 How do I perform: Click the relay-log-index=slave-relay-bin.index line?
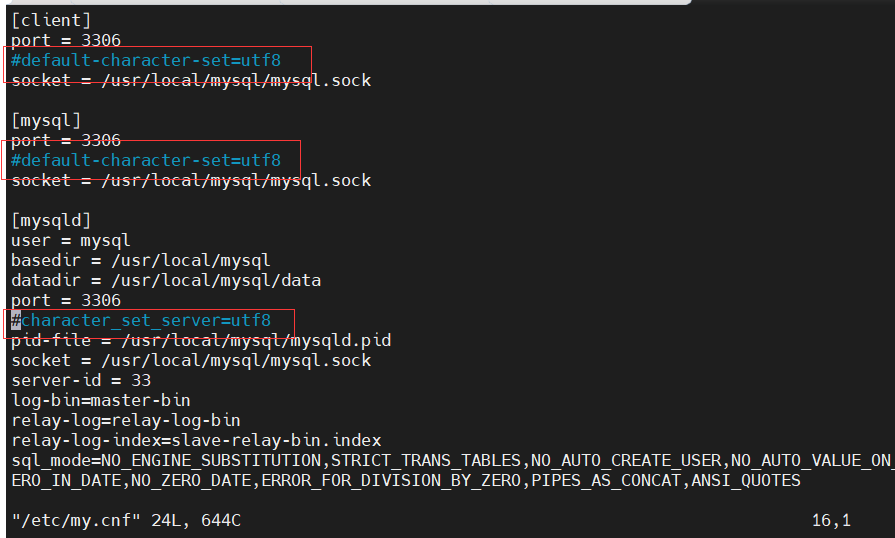[x=196, y=440]
